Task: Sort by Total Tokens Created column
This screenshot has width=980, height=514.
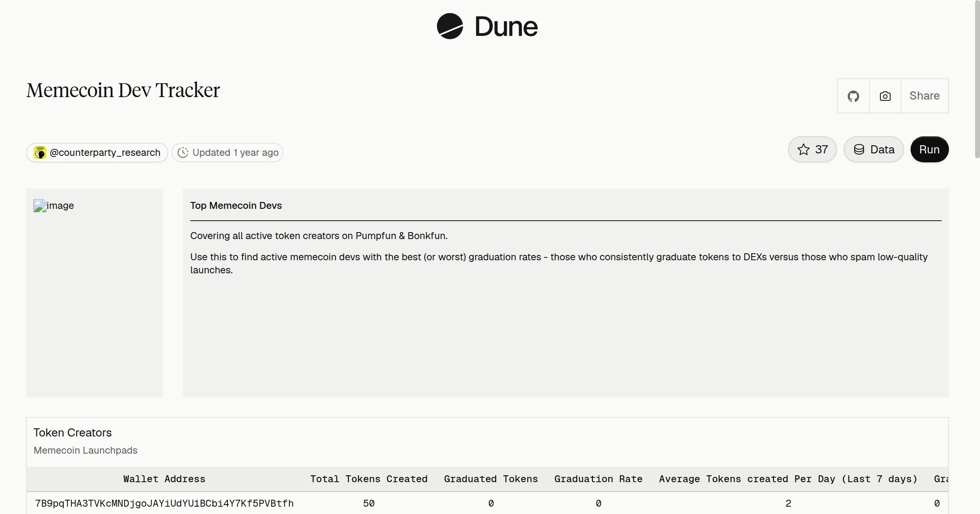Action: pos(369,479)
